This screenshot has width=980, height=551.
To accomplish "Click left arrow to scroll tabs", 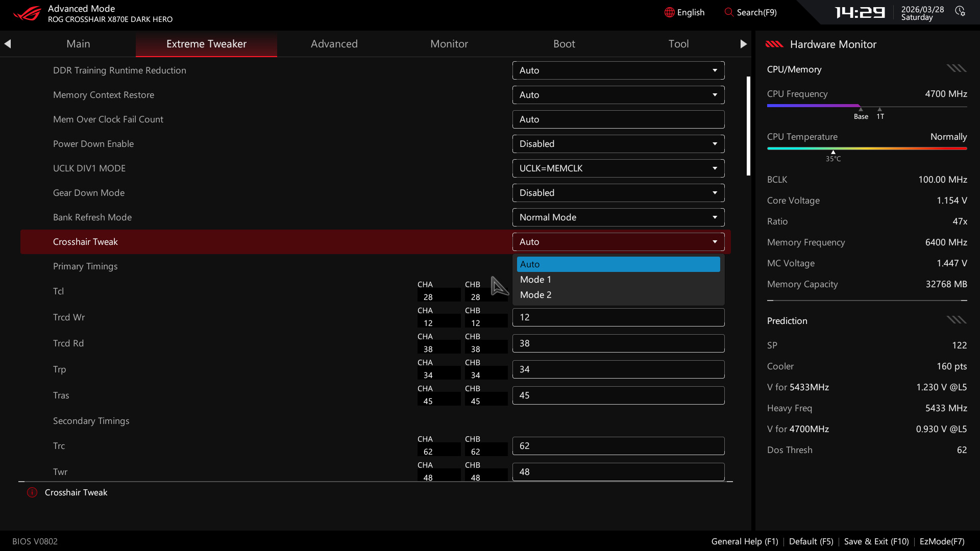I will (8, 44).
